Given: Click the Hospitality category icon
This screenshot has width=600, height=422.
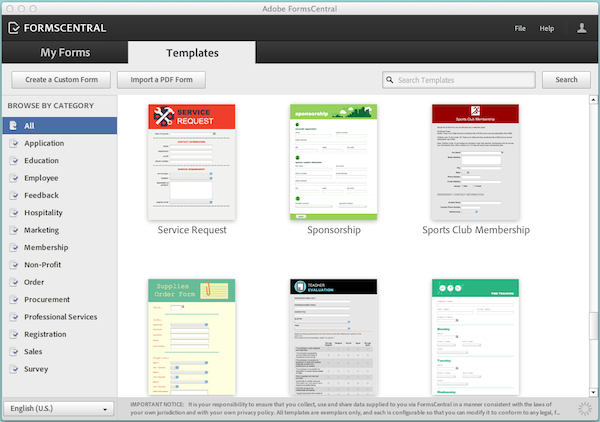Looking at the screenshot, I should pyautogui.click(x=14, y=213).
